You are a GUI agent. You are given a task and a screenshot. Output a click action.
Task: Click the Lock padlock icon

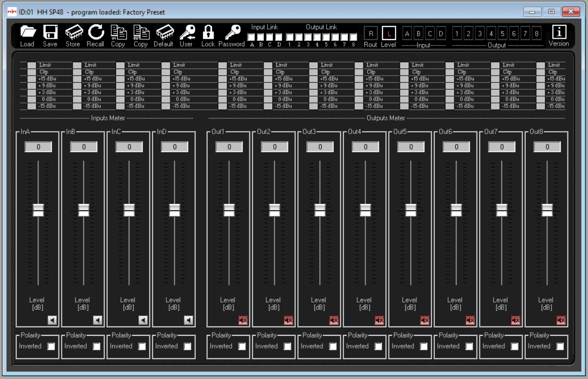(x=208, y=33)
